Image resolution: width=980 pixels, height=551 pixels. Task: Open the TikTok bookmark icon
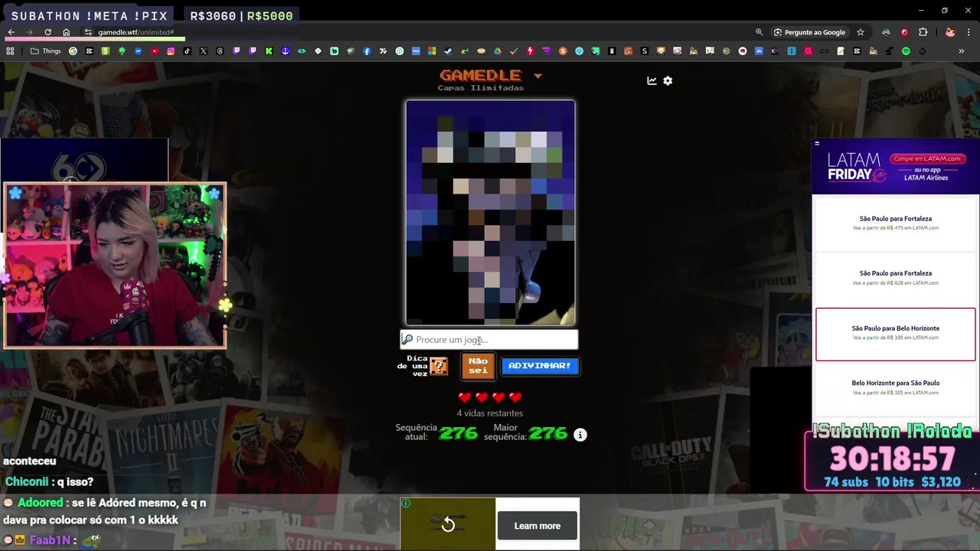click(x=187, y=51)
